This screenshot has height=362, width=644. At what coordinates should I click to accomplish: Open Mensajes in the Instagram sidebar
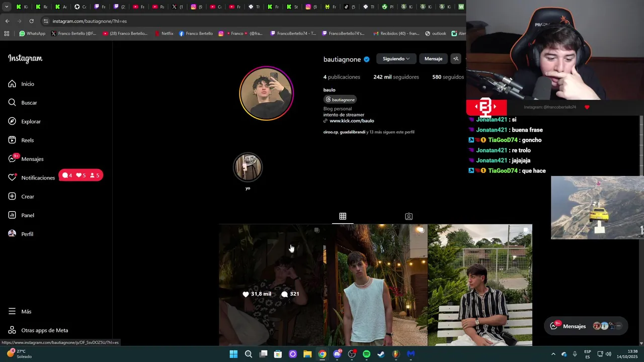pyautogui.click(x=26, y=159)
